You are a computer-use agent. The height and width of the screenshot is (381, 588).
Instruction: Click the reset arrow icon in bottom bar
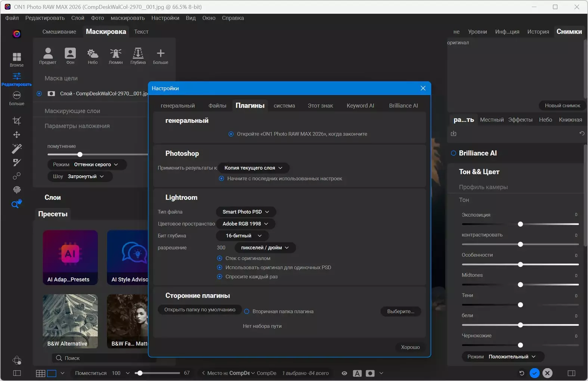pos(522,373)
